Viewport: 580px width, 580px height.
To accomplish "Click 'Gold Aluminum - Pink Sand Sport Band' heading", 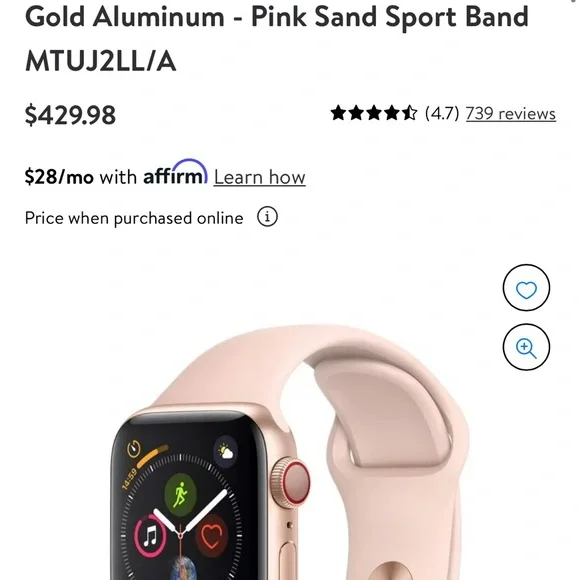I will (277, 17).
